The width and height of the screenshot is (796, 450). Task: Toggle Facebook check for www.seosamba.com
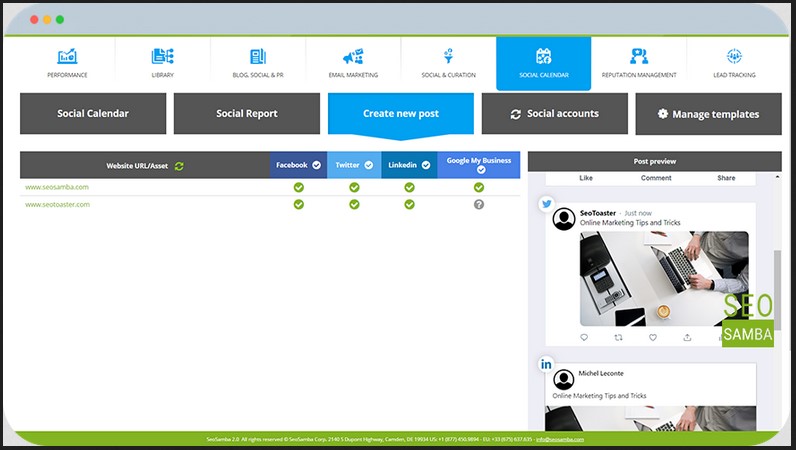point(299,187)
